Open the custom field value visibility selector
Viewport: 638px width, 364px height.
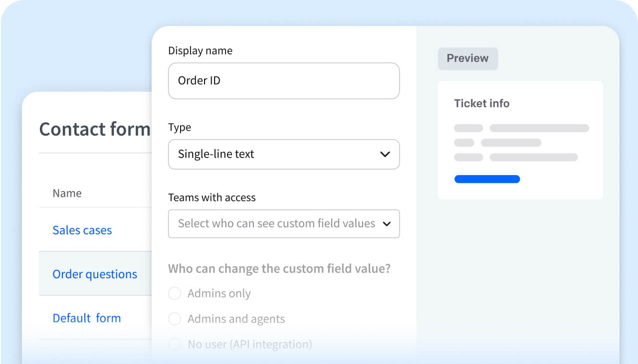284,224
